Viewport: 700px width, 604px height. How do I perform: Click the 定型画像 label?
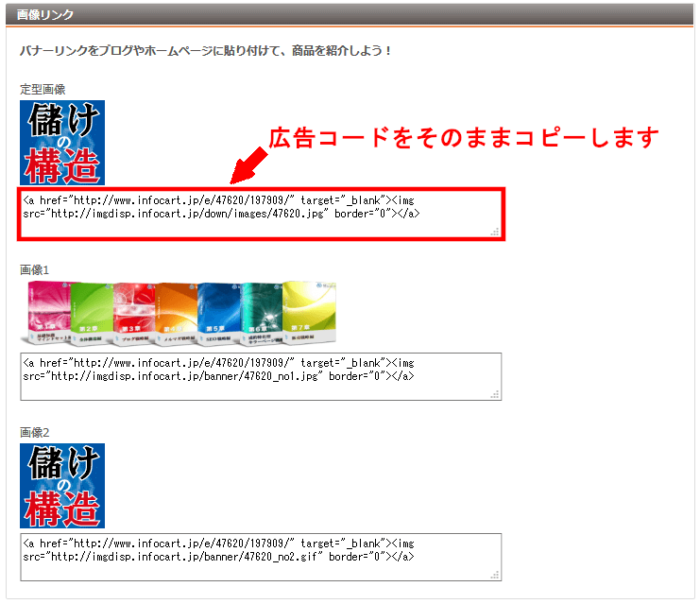coord(43,90)
